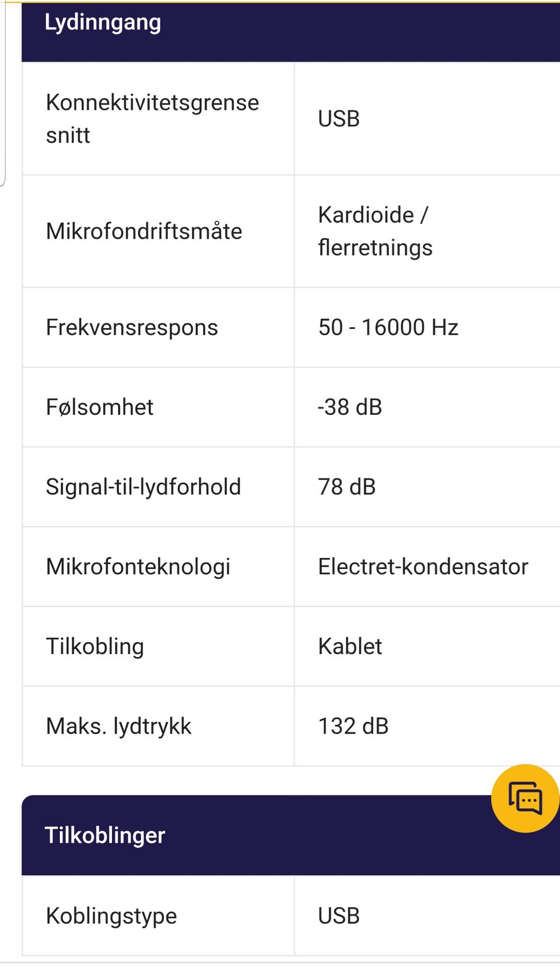The image size is (560, 967).
Task: Click the Electret-kondensator value
Action: (423, 567)
